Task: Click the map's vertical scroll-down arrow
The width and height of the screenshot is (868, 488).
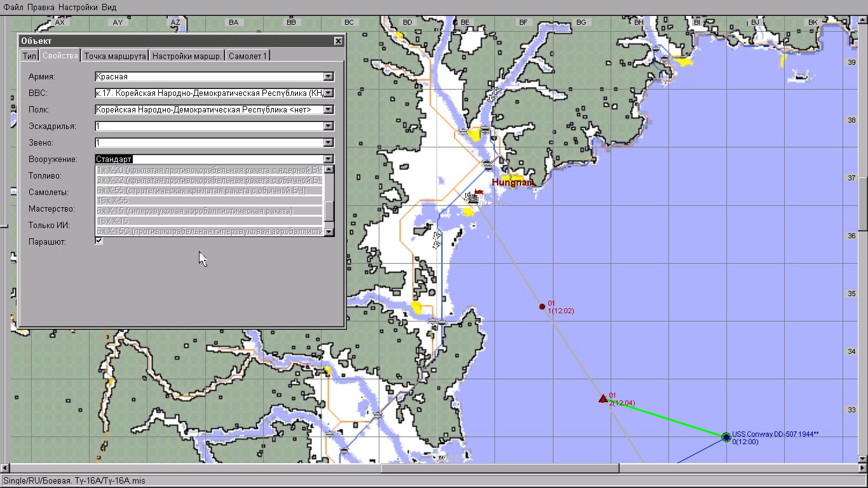Action: tap(863, 459)
